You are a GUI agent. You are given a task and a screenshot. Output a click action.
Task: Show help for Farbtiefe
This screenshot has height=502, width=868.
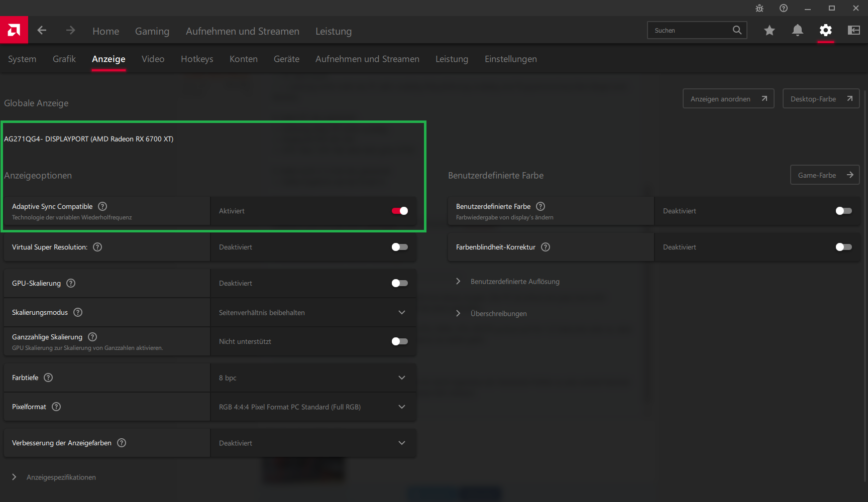click(x=48, y=378)
